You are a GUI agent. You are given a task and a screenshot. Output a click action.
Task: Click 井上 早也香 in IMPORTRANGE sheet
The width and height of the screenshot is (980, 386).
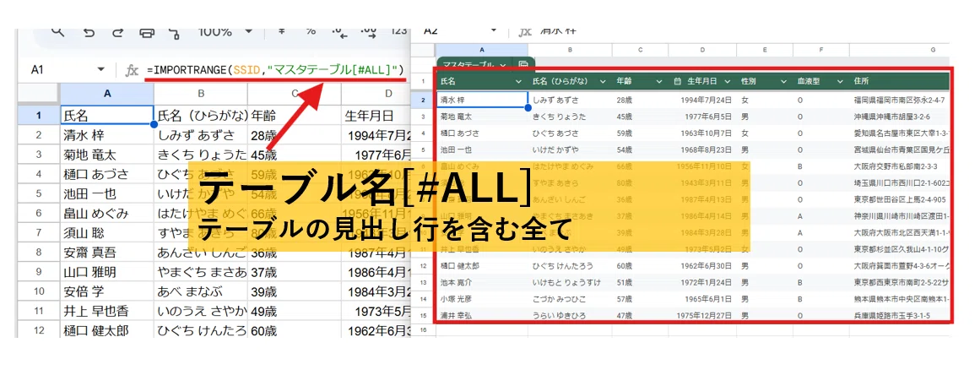[95, 312]
